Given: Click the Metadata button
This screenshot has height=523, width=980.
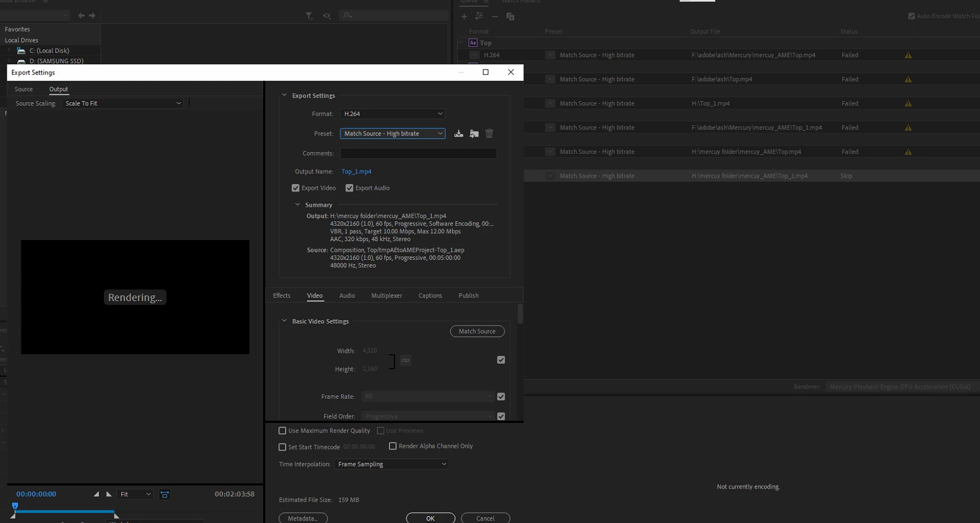Looking at the screenshot, I should coord(303,518).
